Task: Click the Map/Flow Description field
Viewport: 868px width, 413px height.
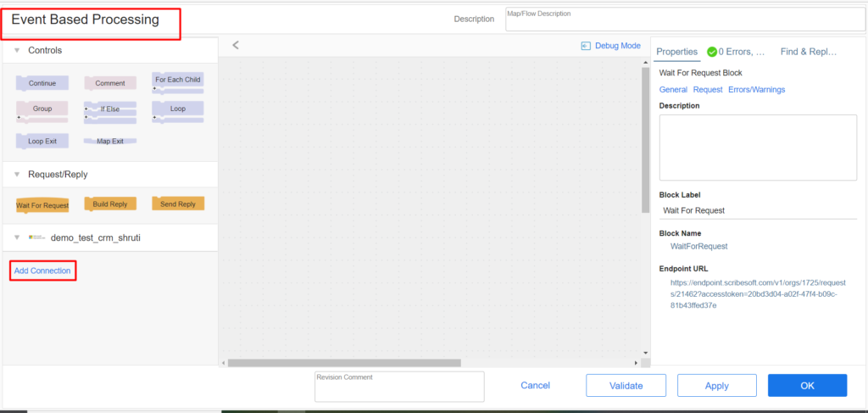Action: click(685, 19)
